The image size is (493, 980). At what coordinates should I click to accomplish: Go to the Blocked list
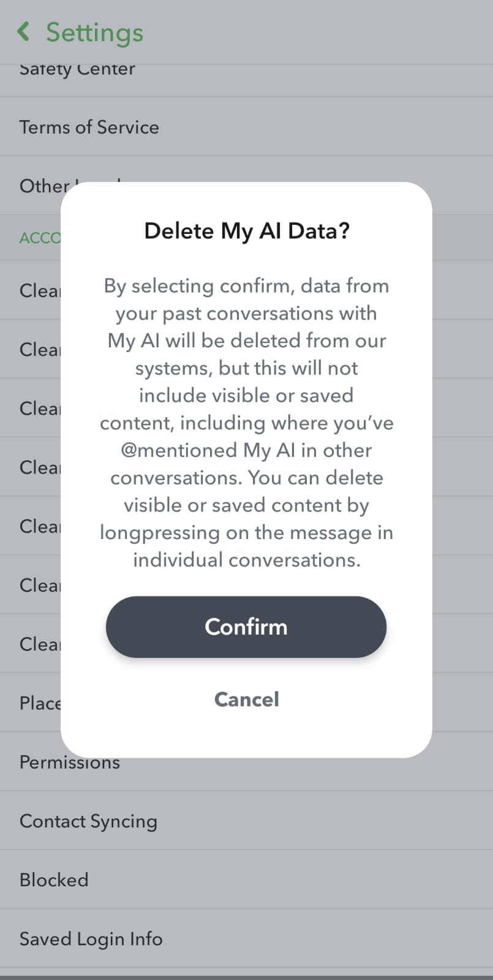(54, 880)
